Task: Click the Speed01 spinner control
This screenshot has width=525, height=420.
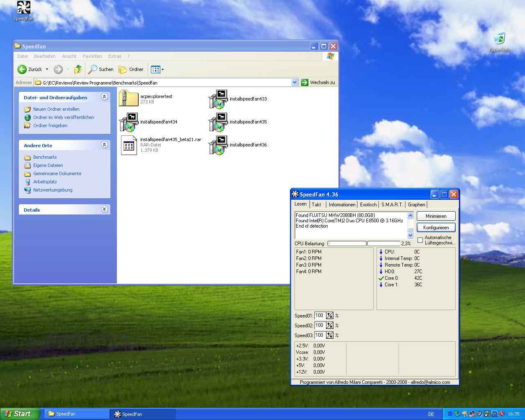Action: [330, 315]
